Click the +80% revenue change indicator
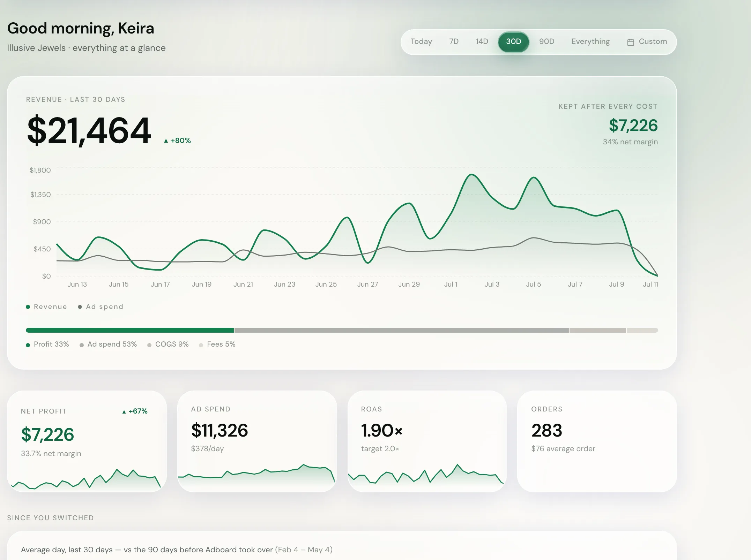The width and height of the screenshot is (751, 560). pyautogui.click(x=177, y=141)
